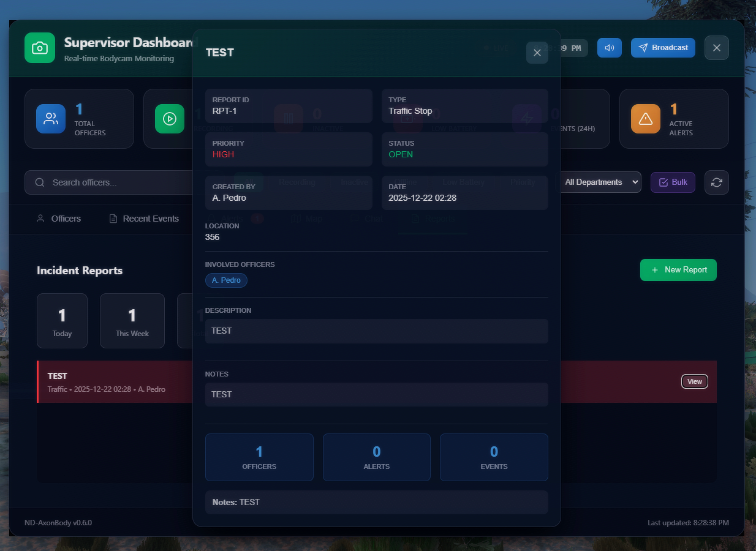Mute dashboard sounds with the speaker icon
This screenshot has height=551, width=756.
coord(609,48)
